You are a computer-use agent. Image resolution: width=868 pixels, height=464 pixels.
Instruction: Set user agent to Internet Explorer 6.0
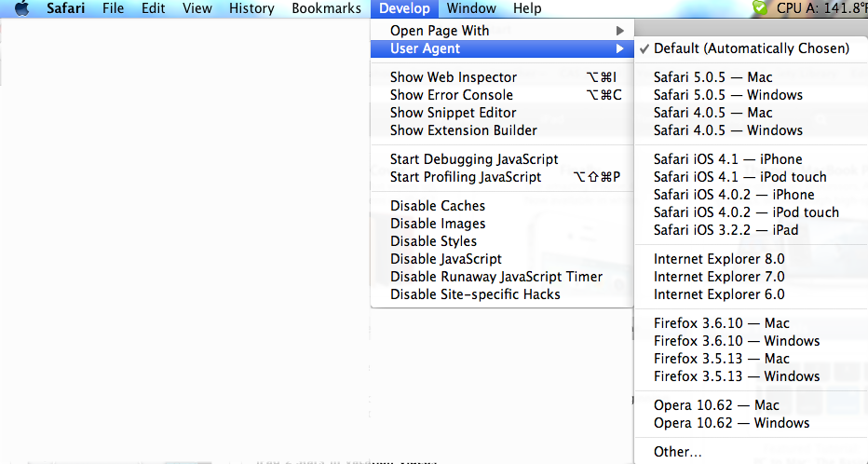coord(752,294)
